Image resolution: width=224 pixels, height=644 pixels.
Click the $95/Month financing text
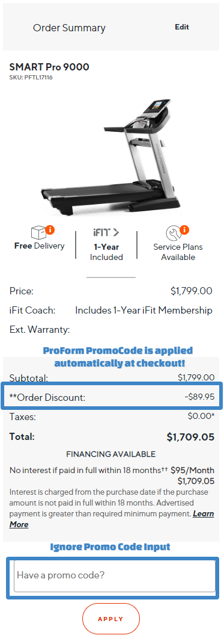tap(192, 470)
